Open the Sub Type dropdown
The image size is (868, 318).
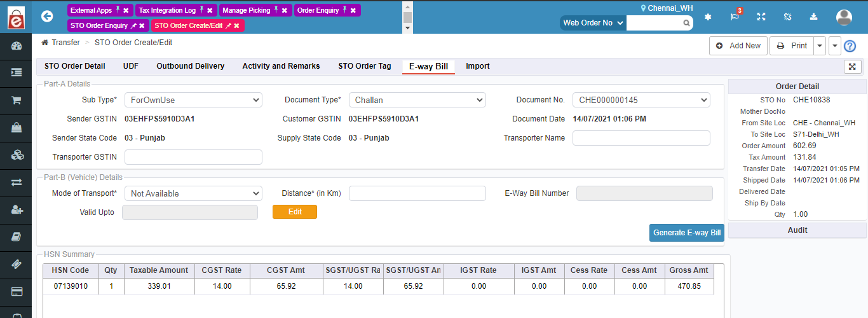pos(193,100)
